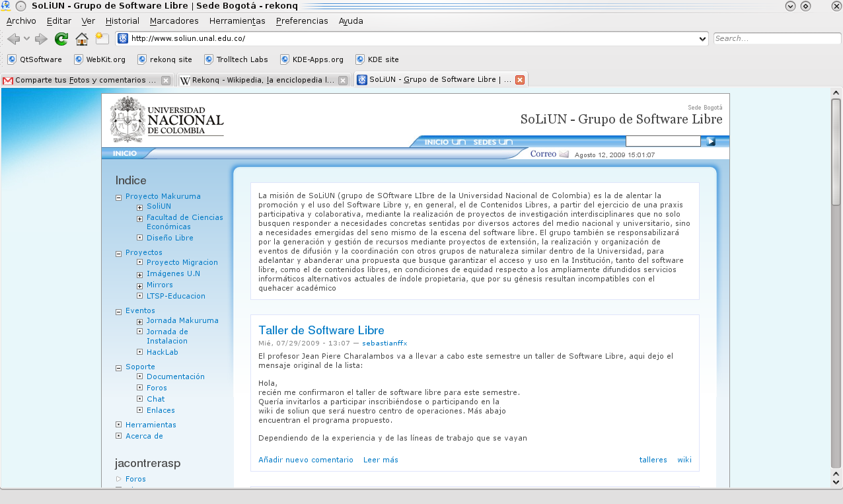
Task: Submit site search with arrow button
Action: [x=710, y=141]
